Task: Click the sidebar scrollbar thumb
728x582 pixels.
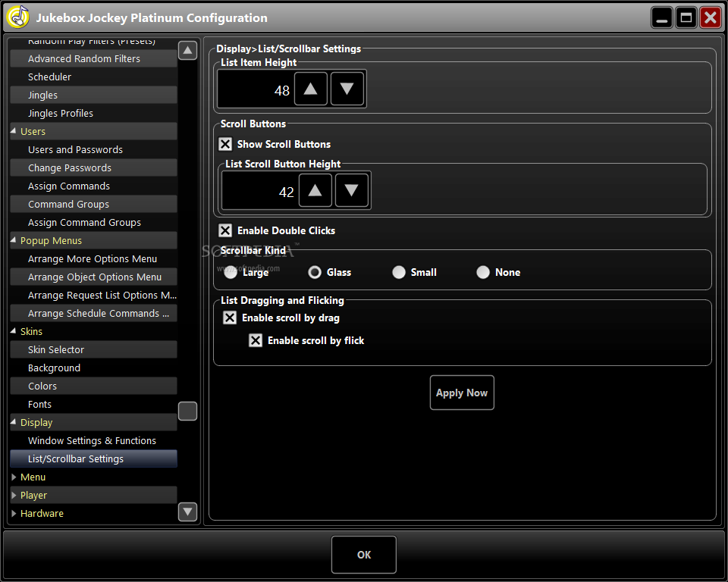Action: pyautogui.click(x=187, y=411)
